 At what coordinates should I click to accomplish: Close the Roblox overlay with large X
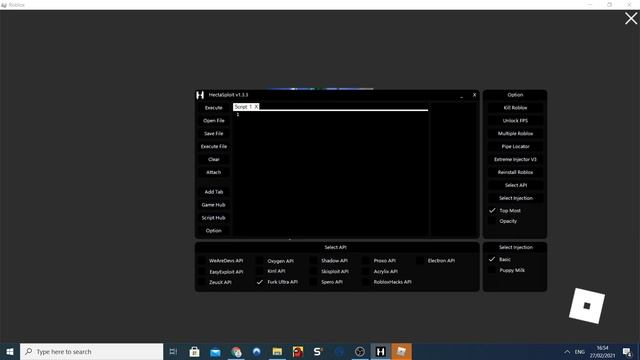coord(631,18)
